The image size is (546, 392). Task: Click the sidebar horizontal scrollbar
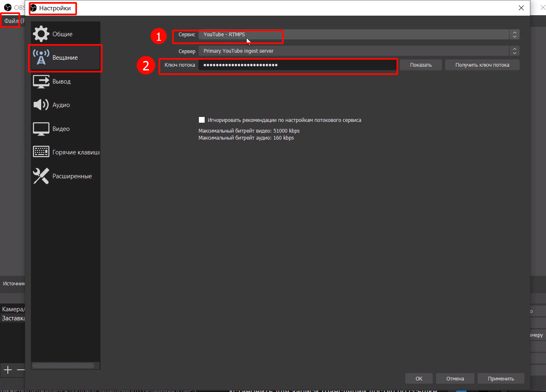coord(63,366)
